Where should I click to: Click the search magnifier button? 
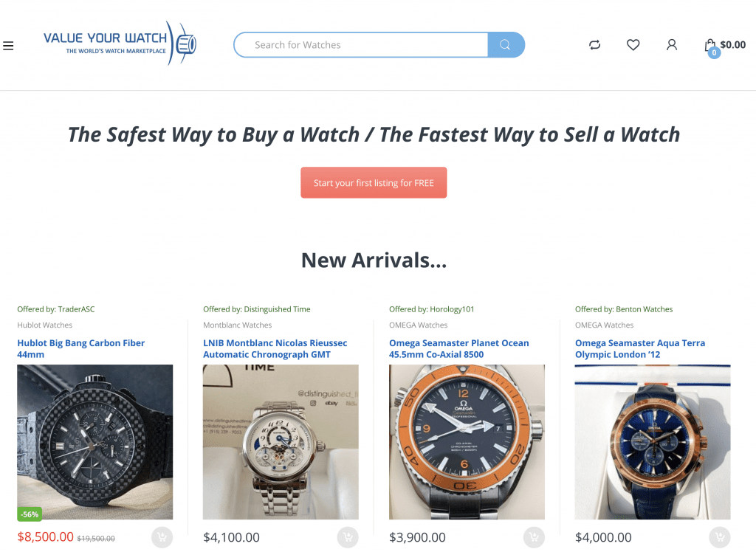coord(506,45)
